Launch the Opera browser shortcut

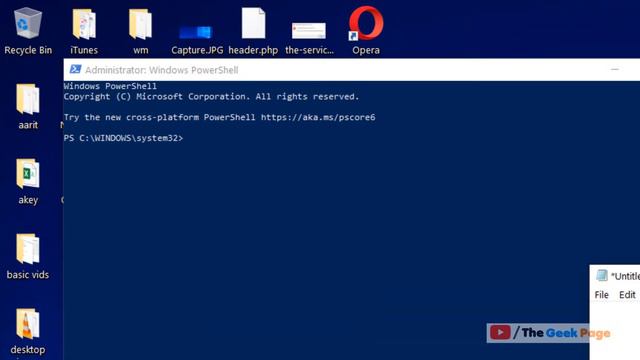(x=366, y=31)
